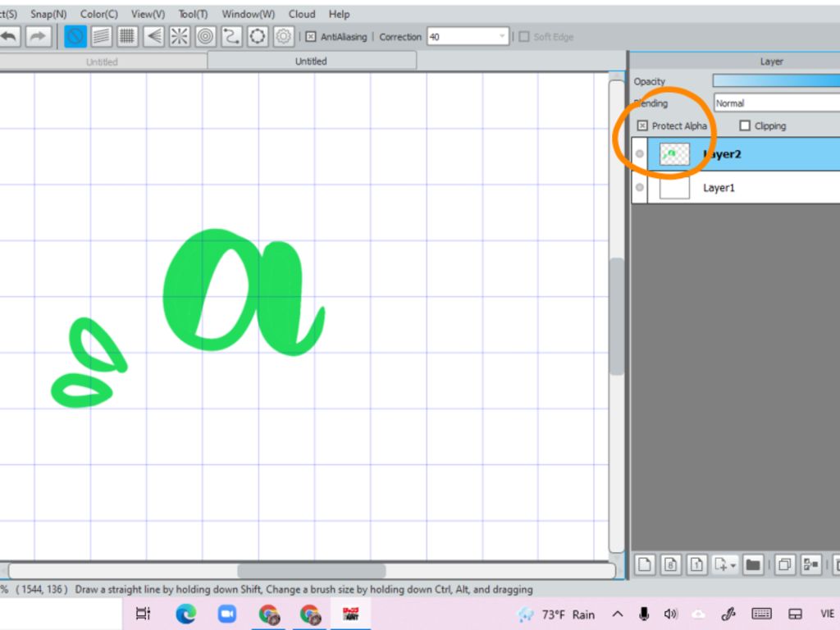
Task: Open Zoom from the taskbar
Action: 226,614
